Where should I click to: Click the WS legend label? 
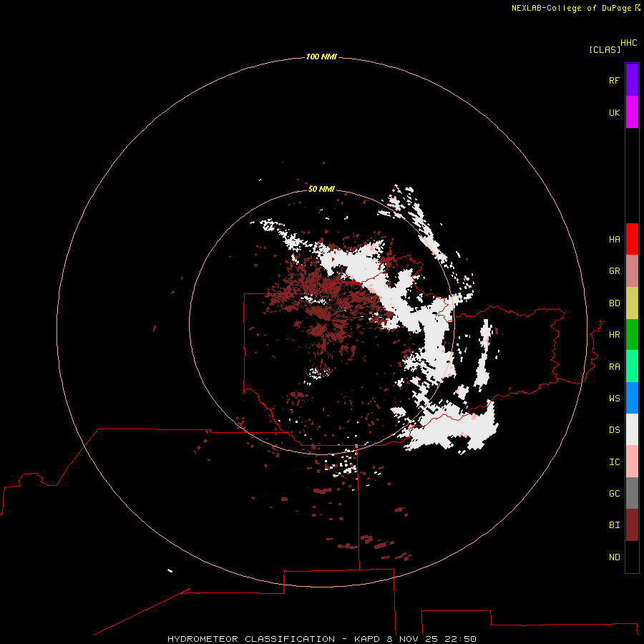point(614,399)
